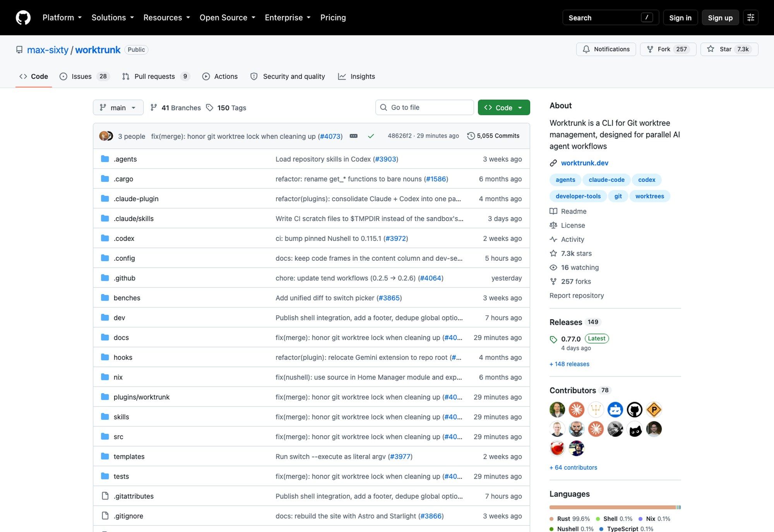This screenshot has height=532, width=774.
Task: Click the scale icon next to License
Action: click(x=553, y=225)
